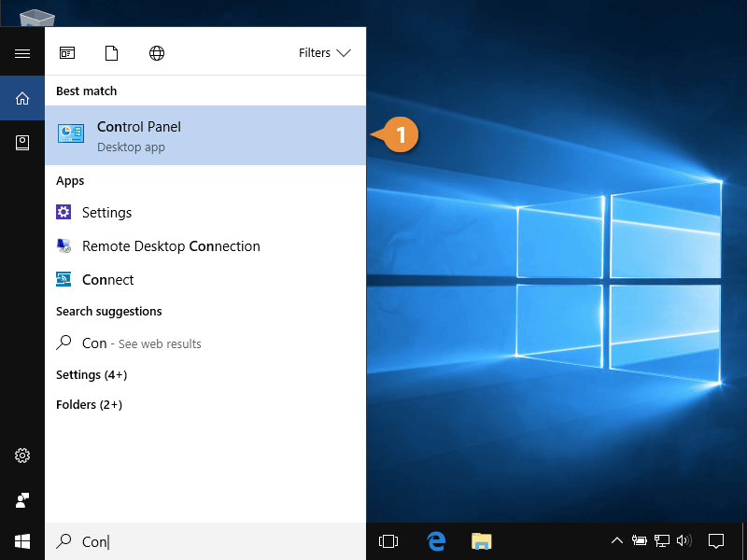Screen dimensions: 747x560
Task: Filter results by Documents icon
Action: (112, 53)
